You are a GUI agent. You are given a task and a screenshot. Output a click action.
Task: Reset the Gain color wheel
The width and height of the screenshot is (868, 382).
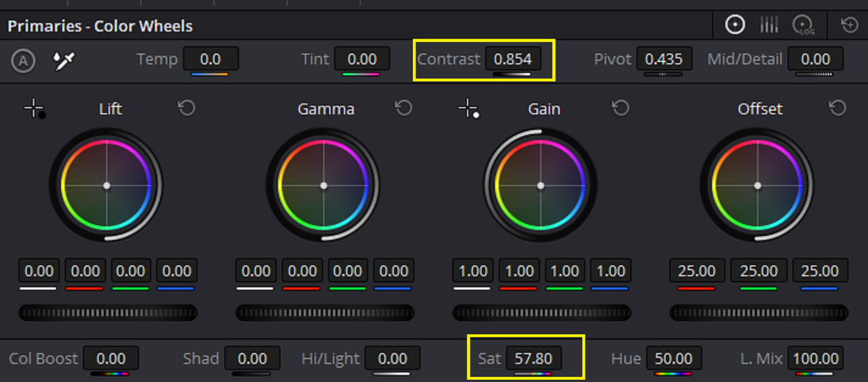[x=620, y=108]
